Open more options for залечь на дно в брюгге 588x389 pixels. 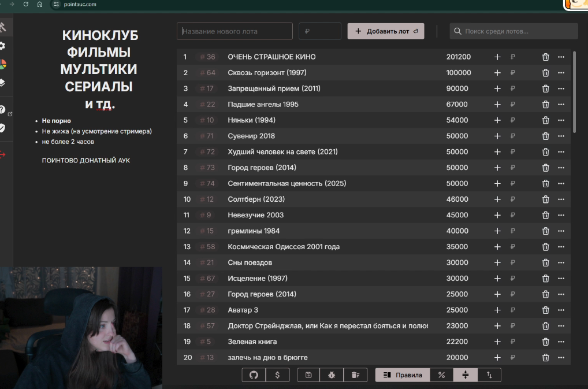(561, 357)
